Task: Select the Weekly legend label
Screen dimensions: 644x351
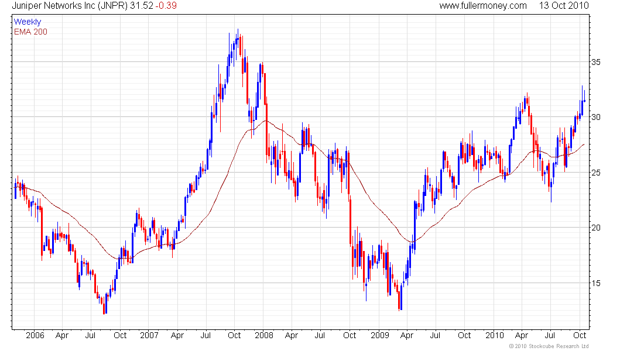Action: click(x=28, y=22)
